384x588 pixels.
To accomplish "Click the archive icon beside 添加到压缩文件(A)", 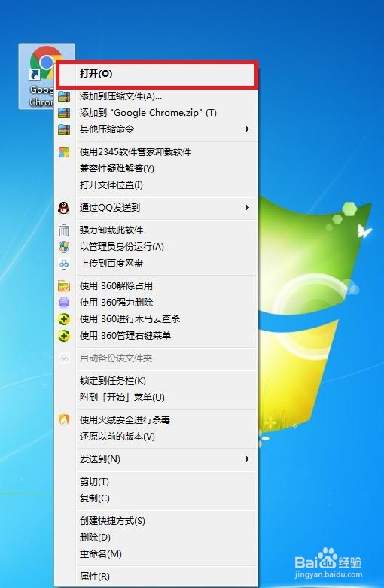I will pos(64,97).
